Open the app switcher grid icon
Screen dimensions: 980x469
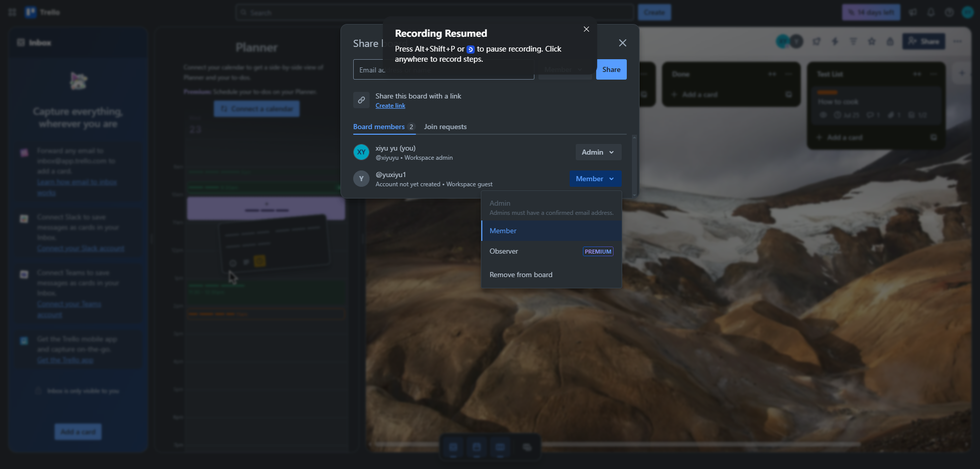(12, 12)
